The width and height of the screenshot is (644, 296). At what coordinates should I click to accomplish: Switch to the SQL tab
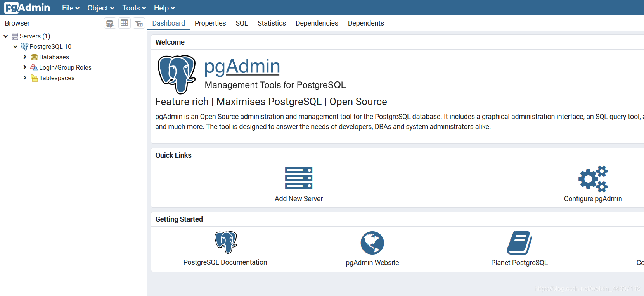click(x=242, y=23)
